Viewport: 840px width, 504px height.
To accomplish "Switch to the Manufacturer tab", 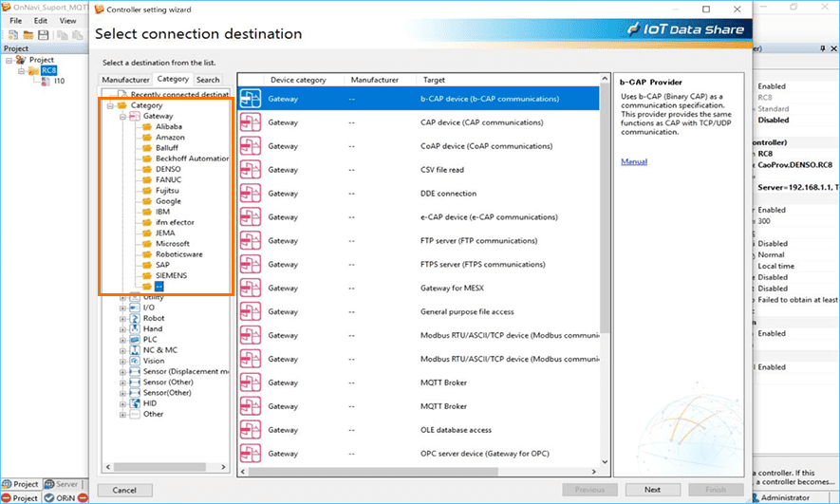I will 126,80.
